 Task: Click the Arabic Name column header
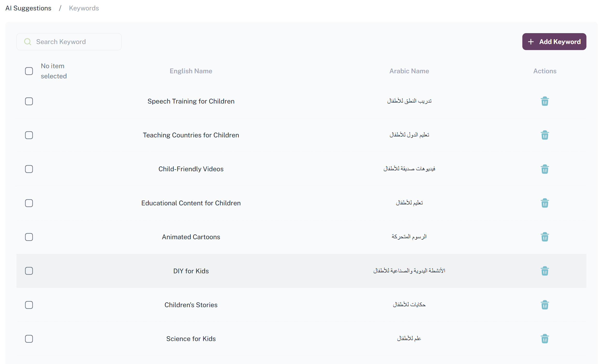click(409, 71)
